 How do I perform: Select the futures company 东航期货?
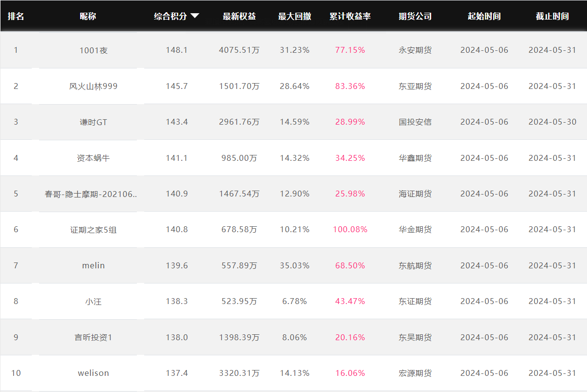pyautogui.click(x=415, y=265)
